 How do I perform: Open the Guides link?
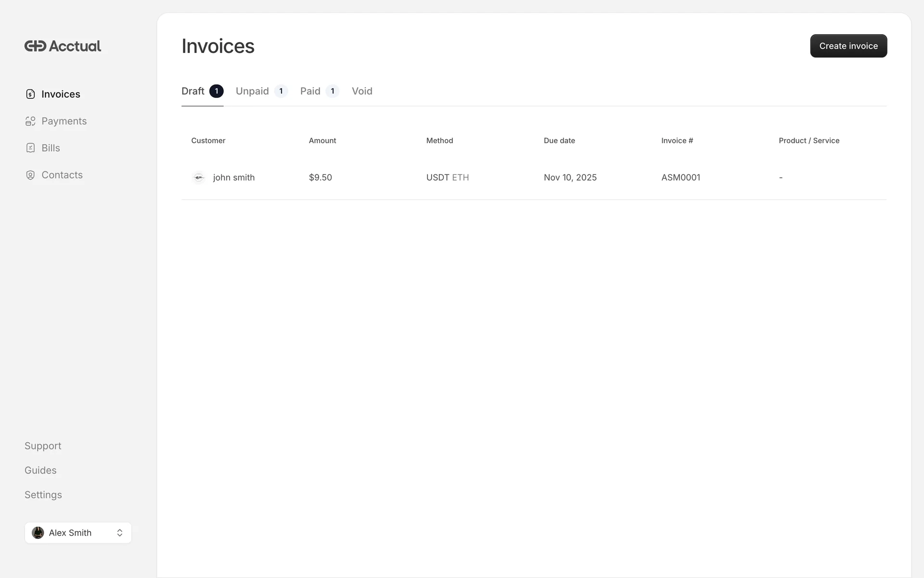point(40,470)
